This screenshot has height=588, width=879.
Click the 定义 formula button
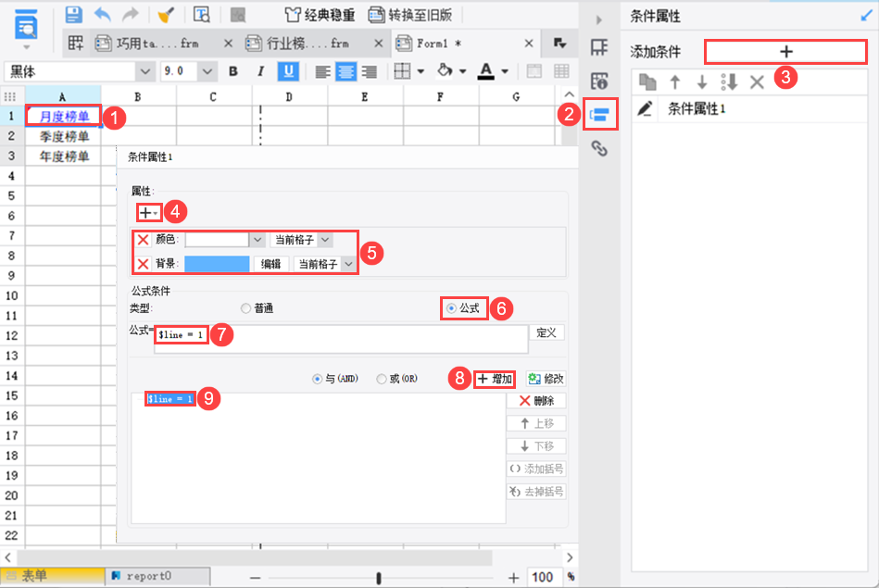pos(546,333)
